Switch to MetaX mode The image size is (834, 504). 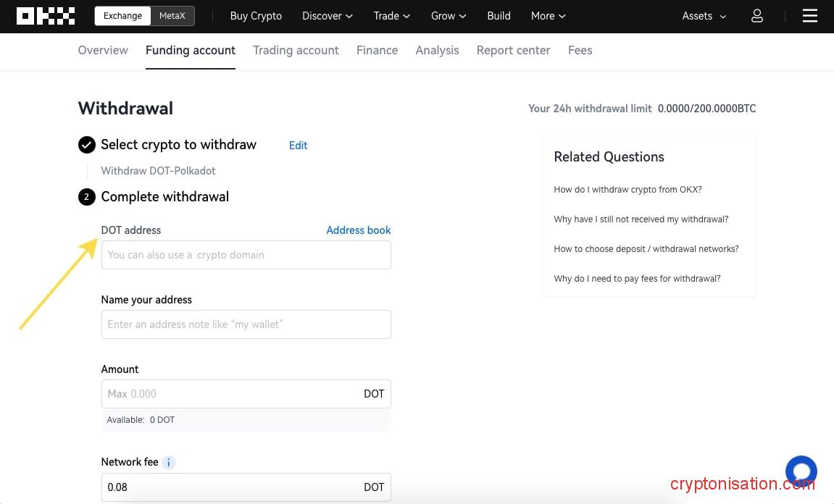[x=172, y=16]
